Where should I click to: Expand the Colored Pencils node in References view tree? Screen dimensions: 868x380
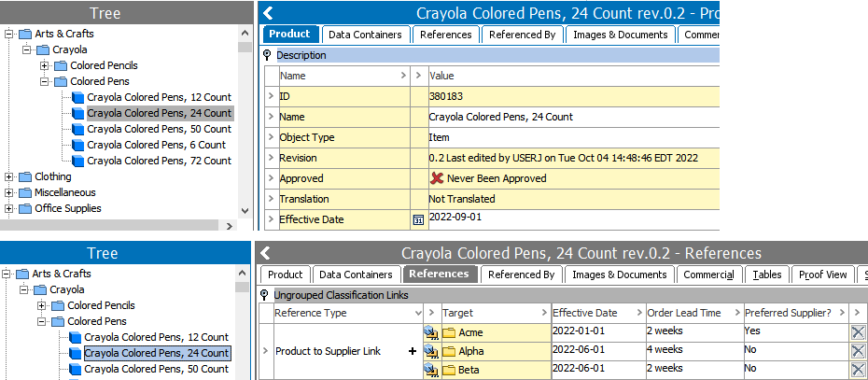tap(41, 305)
